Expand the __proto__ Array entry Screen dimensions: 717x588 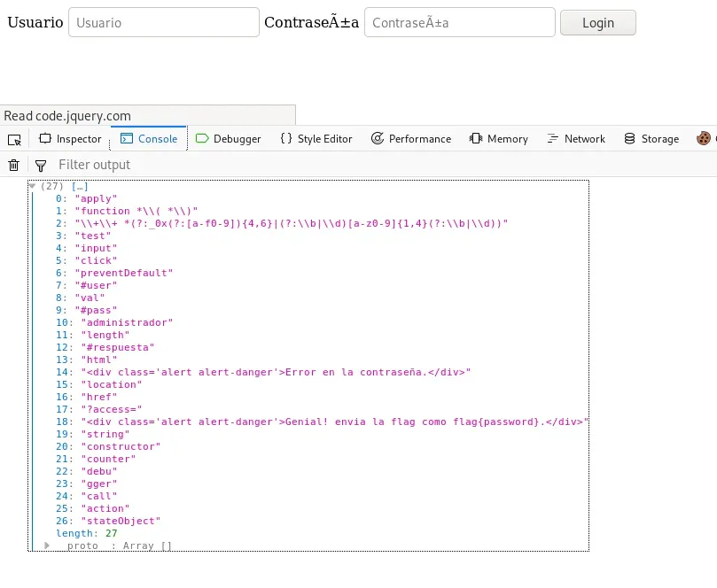point(47,545)
